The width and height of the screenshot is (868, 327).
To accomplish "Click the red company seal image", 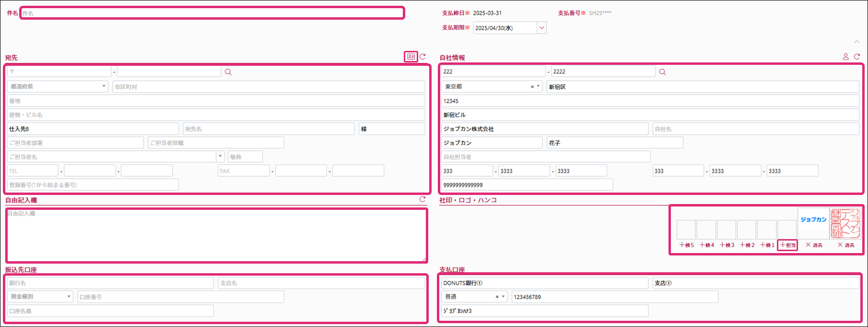I will 845,223.
